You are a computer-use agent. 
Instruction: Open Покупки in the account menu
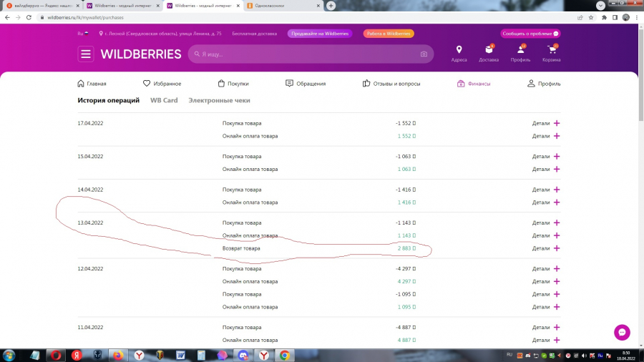click(233, 84)
